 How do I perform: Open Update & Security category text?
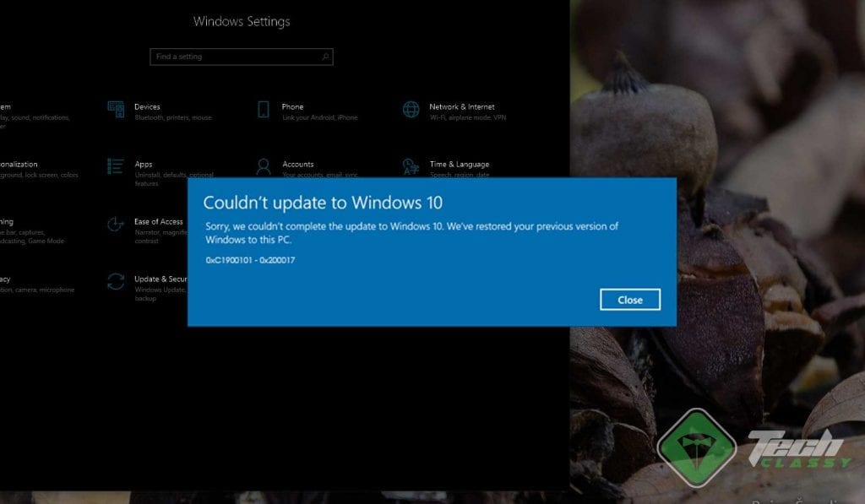pos(165,279)
